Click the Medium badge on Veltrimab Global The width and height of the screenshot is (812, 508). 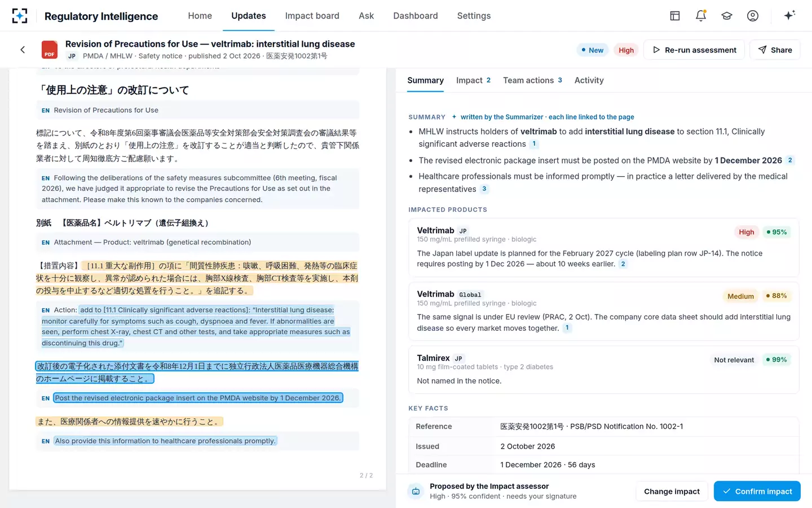point(740,296)
